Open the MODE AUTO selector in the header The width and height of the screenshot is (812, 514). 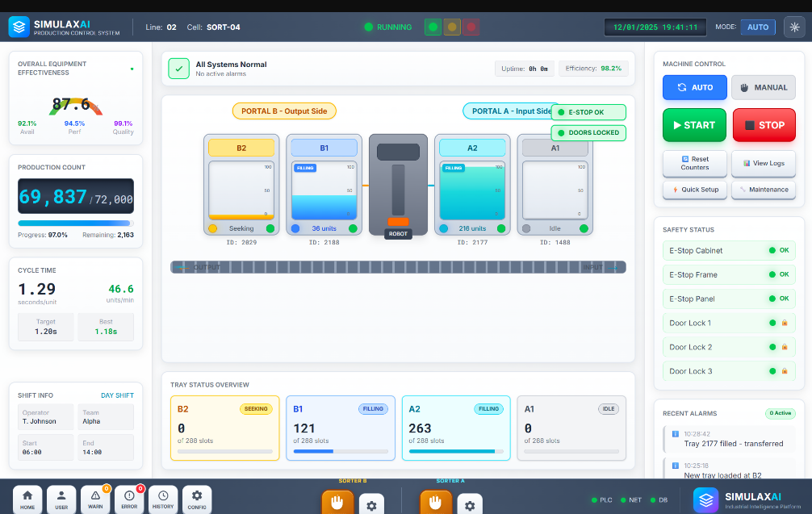757,26
